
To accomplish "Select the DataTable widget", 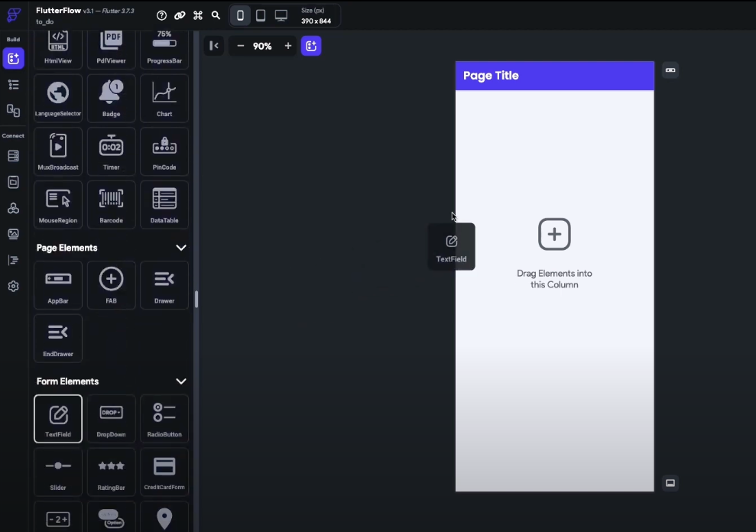I will (x=164, y=205).
